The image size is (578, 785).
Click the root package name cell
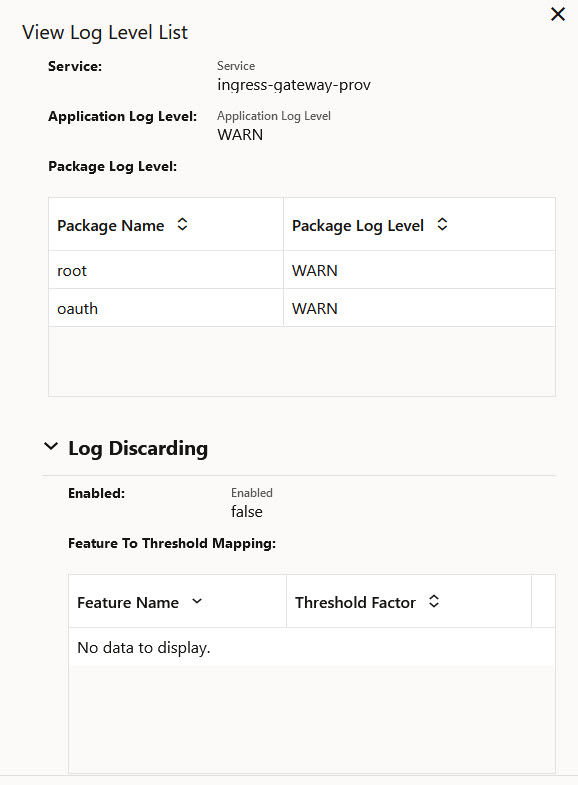(x=166, y=270)
